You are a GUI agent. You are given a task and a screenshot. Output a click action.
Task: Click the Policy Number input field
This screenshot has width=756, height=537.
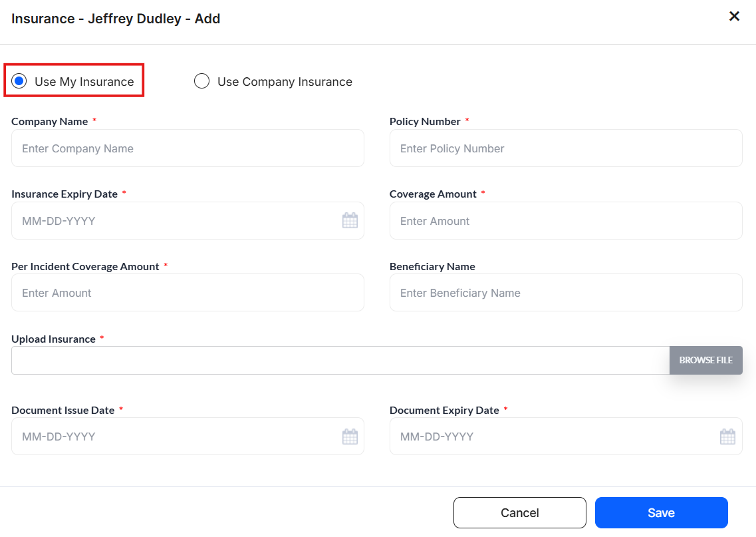click(566, 148)
